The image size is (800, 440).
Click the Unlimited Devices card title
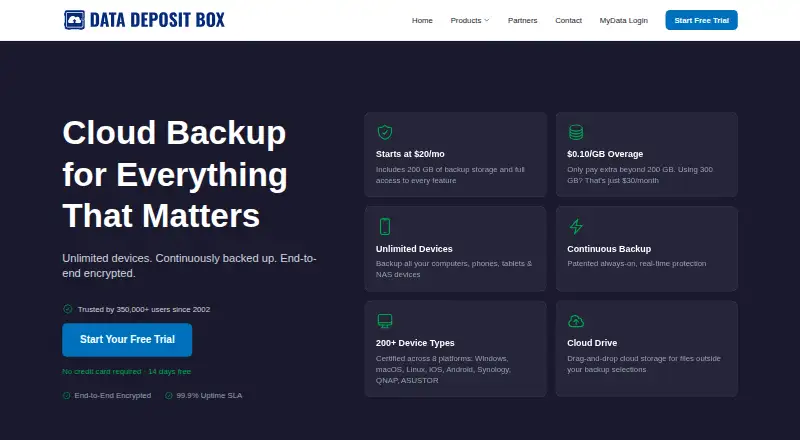click(x=414, y=249)
